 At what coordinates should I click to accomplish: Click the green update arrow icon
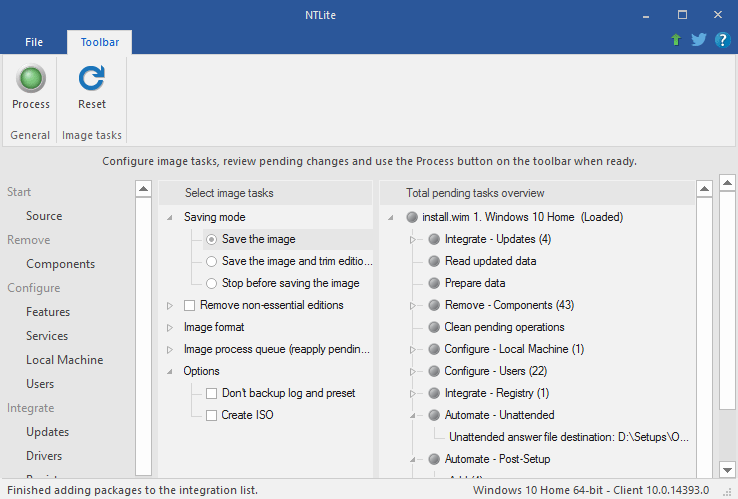pos(676,40)
